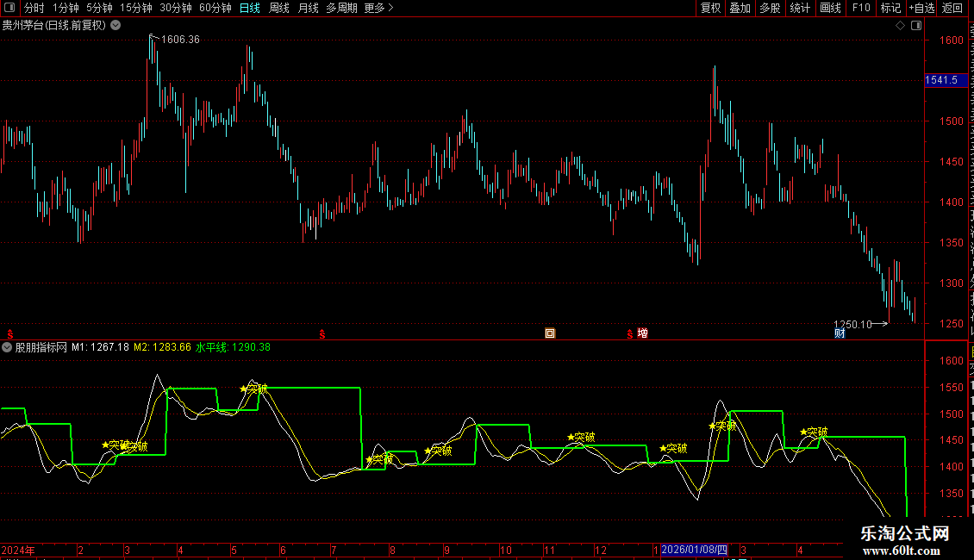Select the 15分钟 period
974x560 pixels.
pyautogui.click(x=135, y=8)
